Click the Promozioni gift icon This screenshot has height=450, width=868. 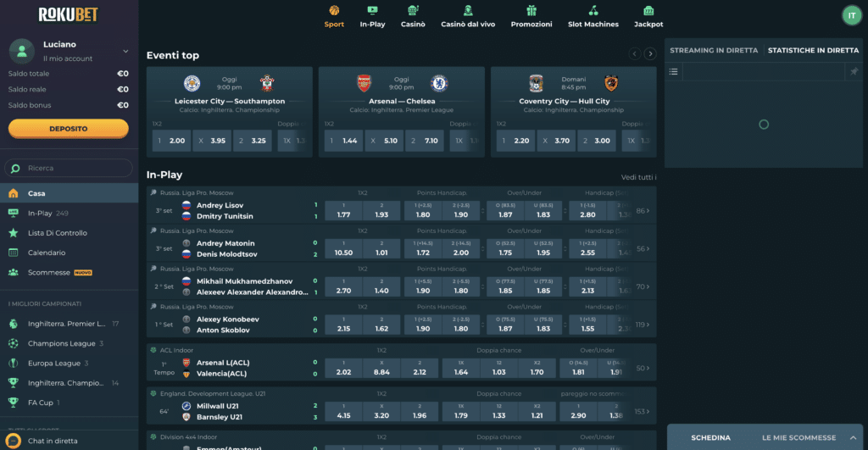coord(531,11)
